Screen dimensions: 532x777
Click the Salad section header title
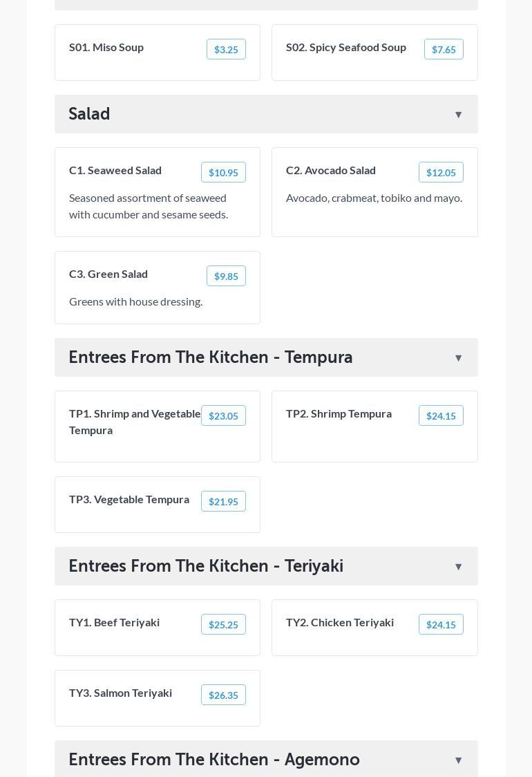coord(89,114)
